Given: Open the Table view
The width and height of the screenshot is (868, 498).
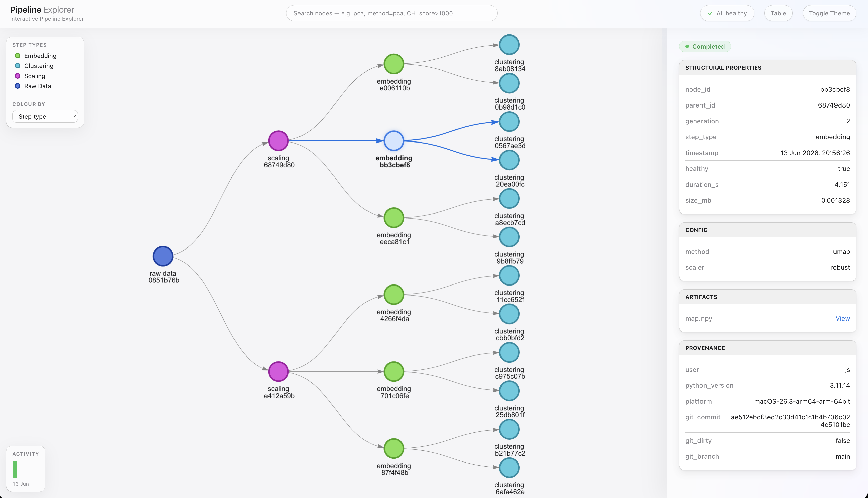Looking at the screenshot, I should click(778, 13).
